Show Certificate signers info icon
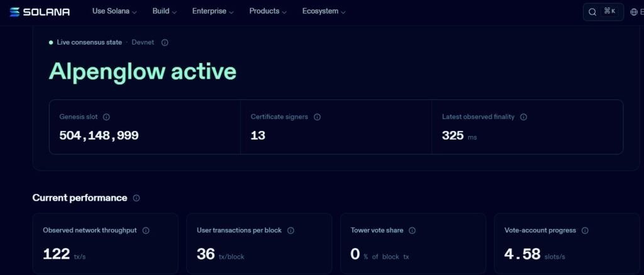The image size is (644, 275). (317, 117)
